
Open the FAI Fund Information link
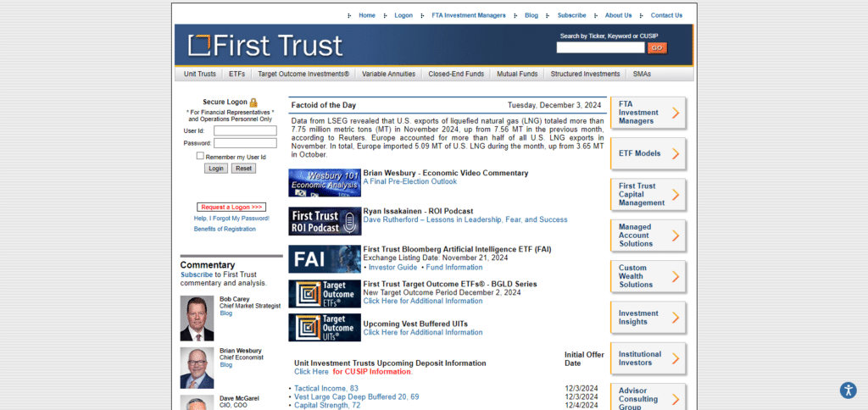point(454,267)
